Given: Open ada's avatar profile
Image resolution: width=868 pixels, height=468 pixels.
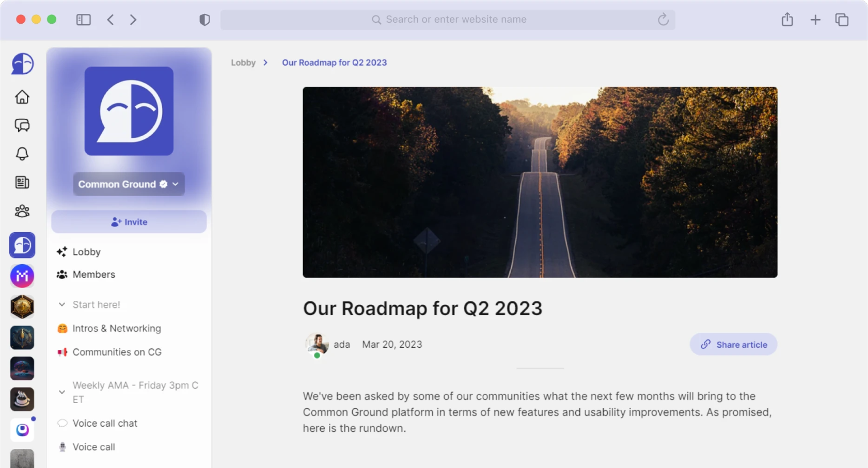Looking at the screenshot, I should [317, 344].
